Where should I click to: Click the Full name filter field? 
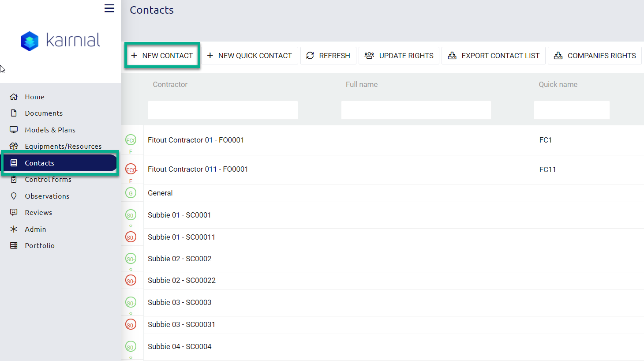416,110
